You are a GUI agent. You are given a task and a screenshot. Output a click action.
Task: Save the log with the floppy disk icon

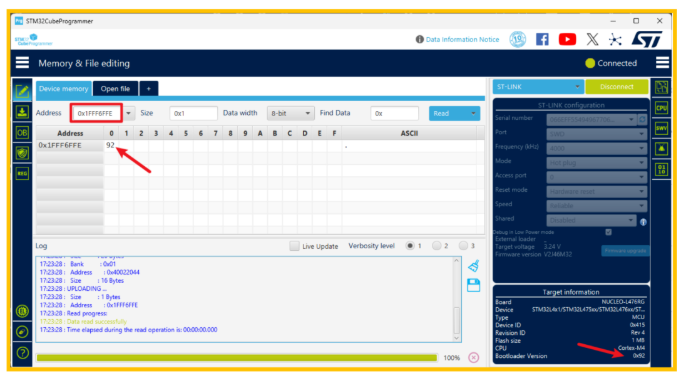474,285
